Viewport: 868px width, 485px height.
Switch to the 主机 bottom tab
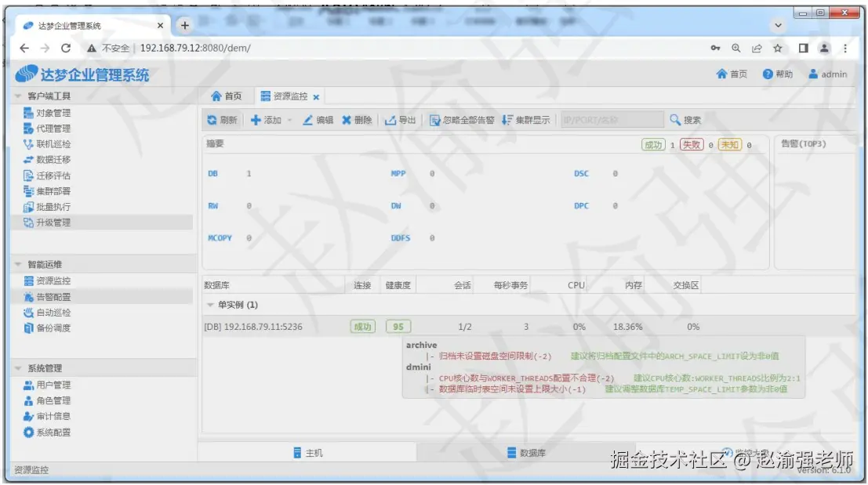point(307,453)
